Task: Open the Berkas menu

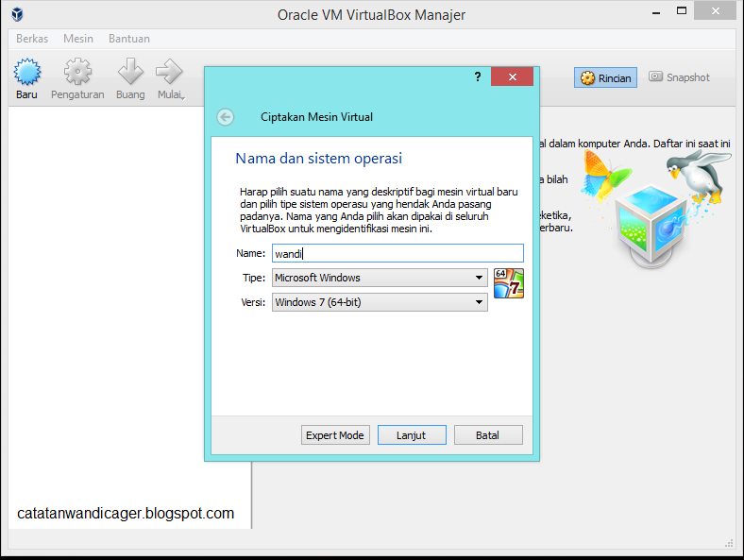Action: pyautogui.click(x=32, y=39)
